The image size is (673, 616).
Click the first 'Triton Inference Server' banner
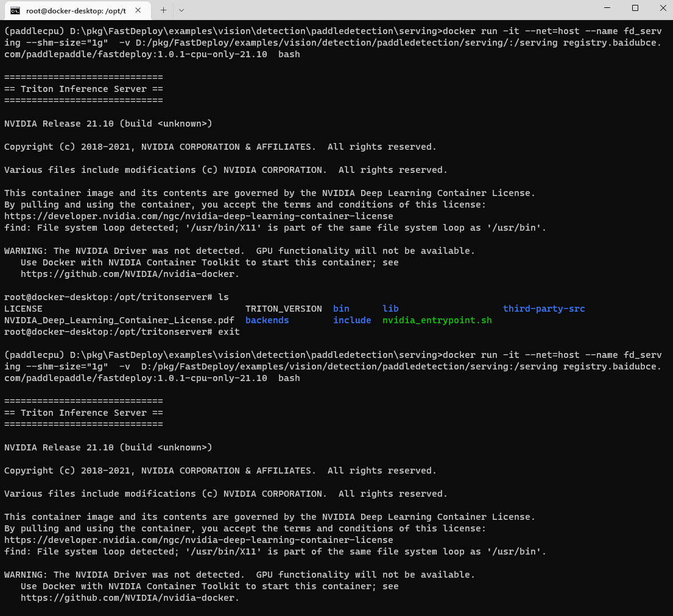tap(83, 89)
